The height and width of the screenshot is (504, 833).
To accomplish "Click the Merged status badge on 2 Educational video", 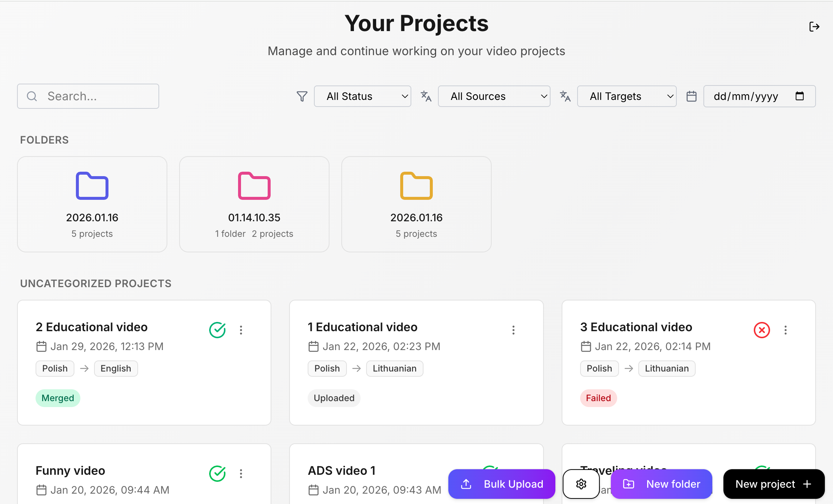I will pos(58,398).
